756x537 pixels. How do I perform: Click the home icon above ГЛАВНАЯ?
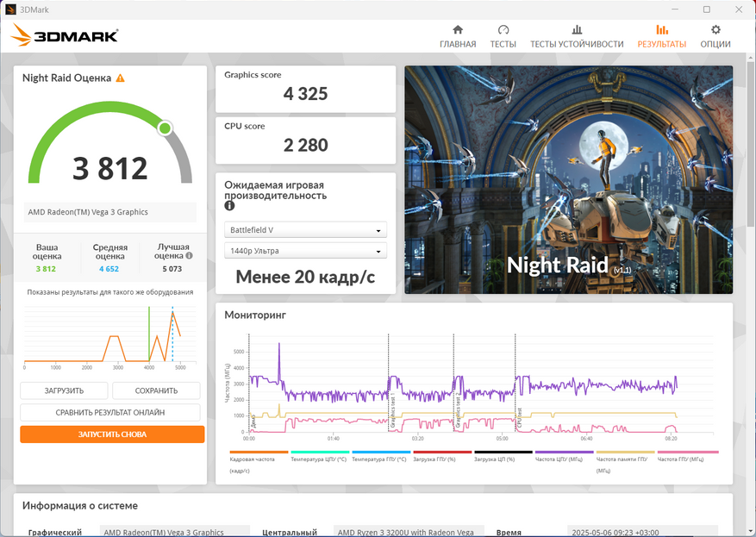(458, 29)
